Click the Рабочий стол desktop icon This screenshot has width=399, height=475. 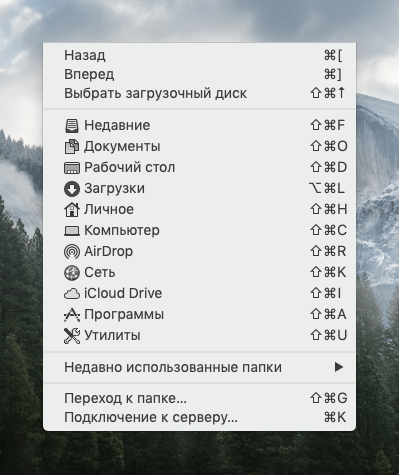[x=71, y=168]
